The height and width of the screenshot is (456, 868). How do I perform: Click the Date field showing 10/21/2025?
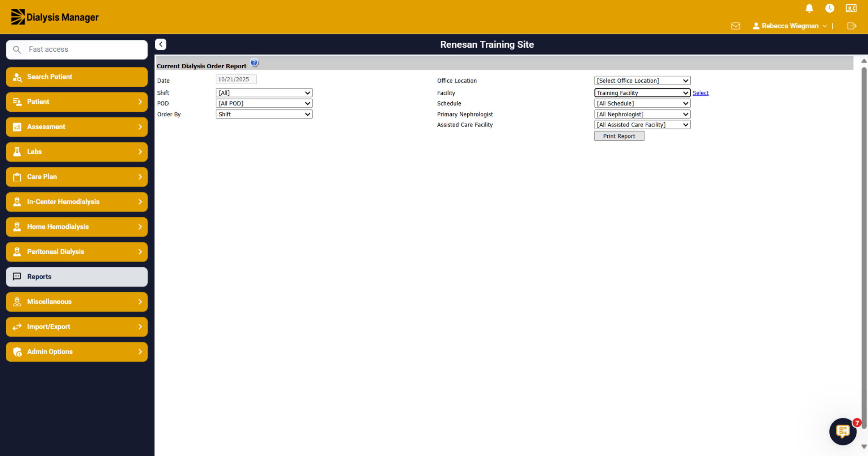[236, 79]
